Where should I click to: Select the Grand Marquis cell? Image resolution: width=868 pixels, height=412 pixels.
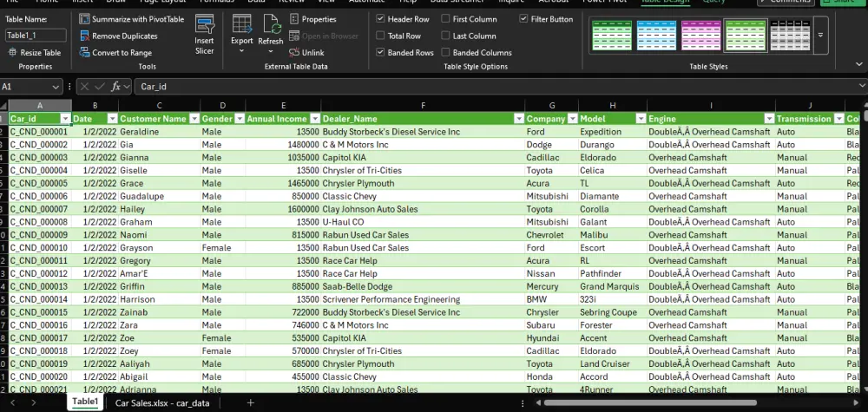pyautogui.click(x=612, y=286)
